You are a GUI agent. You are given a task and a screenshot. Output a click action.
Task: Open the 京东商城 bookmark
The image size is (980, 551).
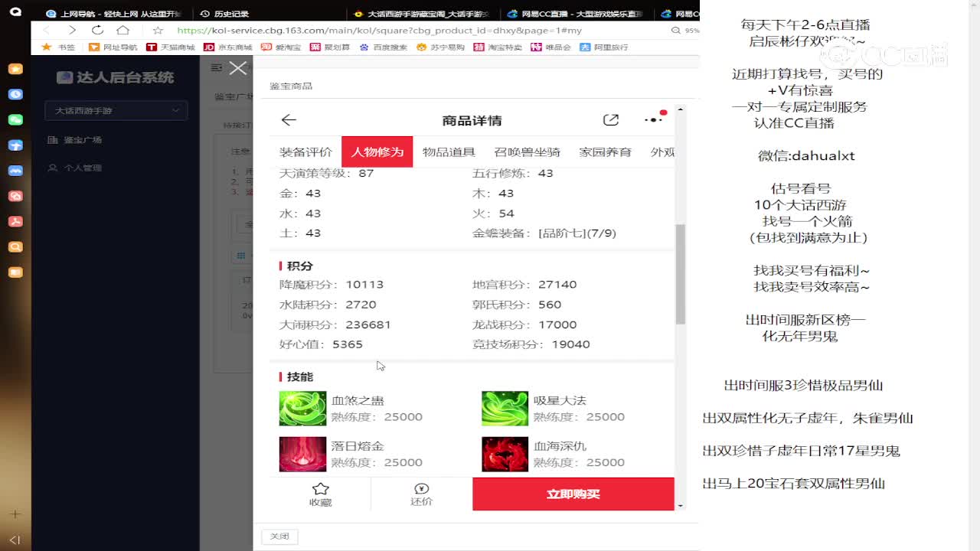(227, 47)
